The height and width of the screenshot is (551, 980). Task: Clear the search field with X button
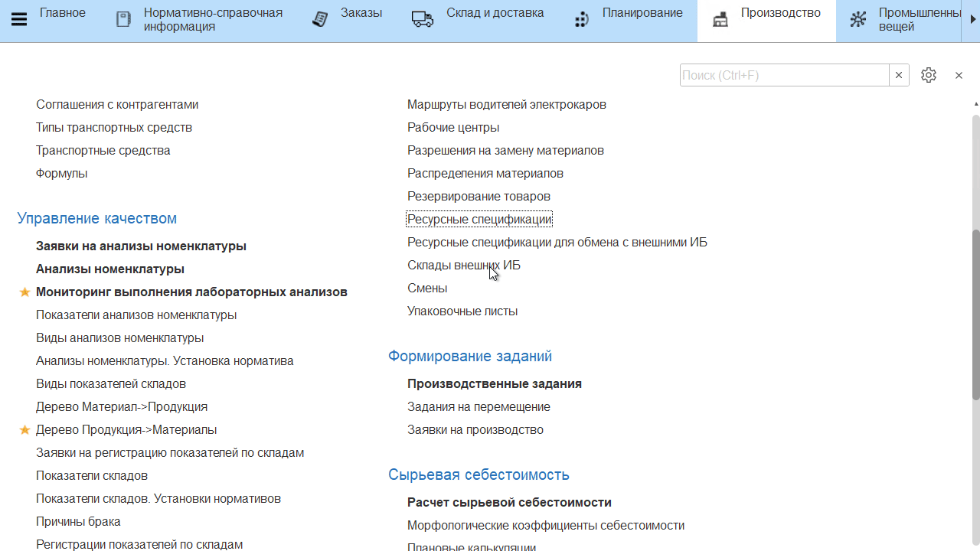point(899,75)
